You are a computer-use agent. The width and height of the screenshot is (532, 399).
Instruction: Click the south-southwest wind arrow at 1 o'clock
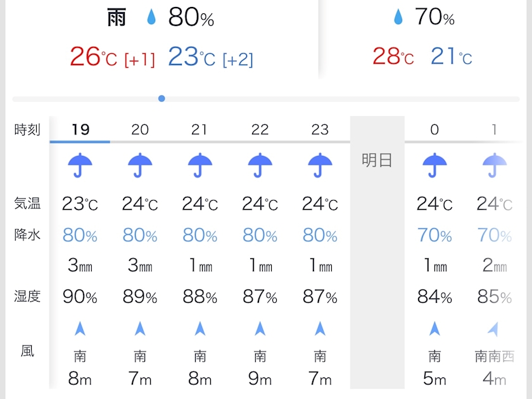pyautogui.click(x=493, y=329)
